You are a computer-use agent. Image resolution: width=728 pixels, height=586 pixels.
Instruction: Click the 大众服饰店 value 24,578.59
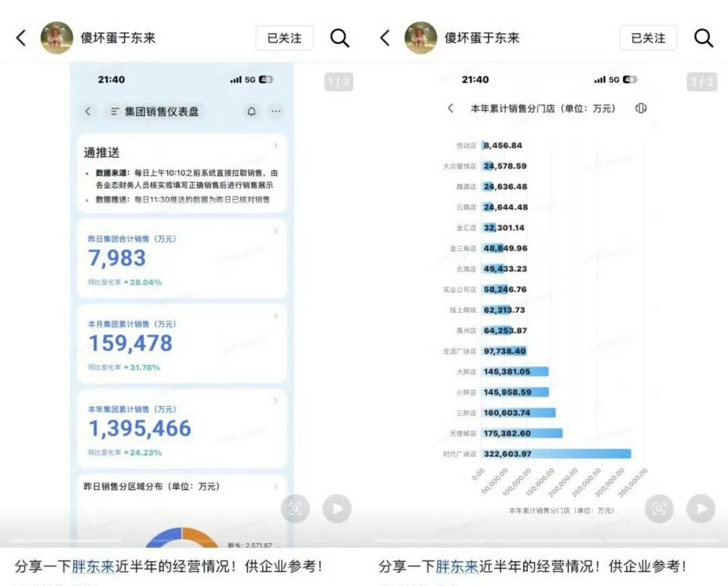tap(505, 166)
